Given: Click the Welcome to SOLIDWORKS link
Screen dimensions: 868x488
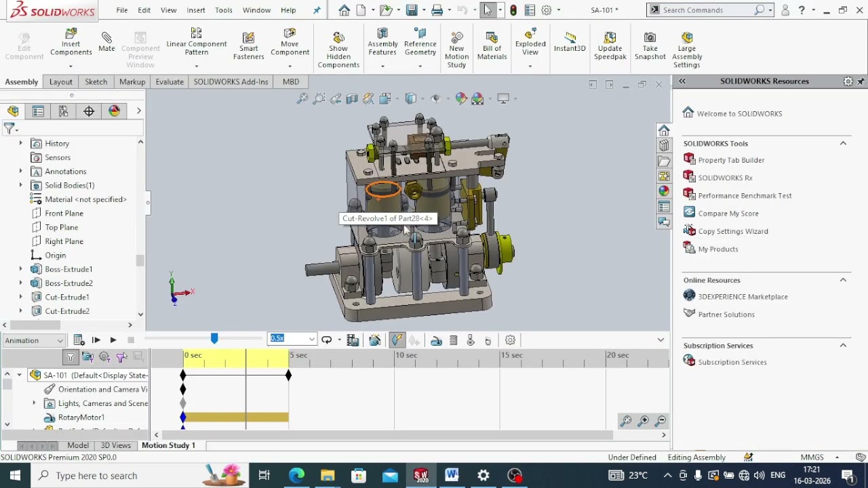Looking at the screenshot, I should (x=739, y=113).
